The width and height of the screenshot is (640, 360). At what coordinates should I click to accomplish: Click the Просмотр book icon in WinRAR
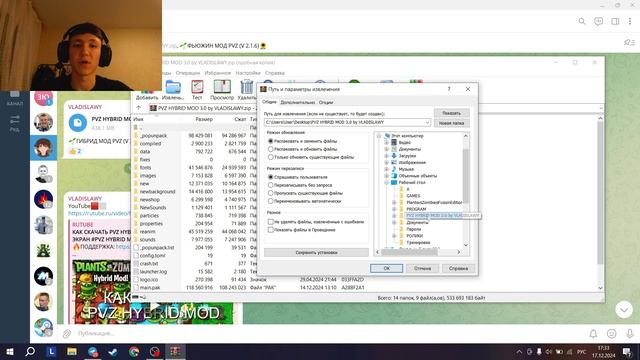(222, 87)
